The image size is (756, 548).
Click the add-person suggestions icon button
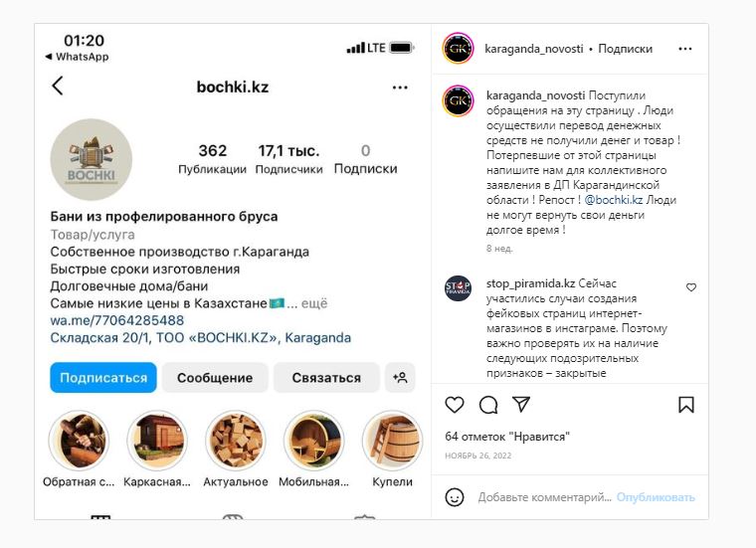(x=400, y=377)
